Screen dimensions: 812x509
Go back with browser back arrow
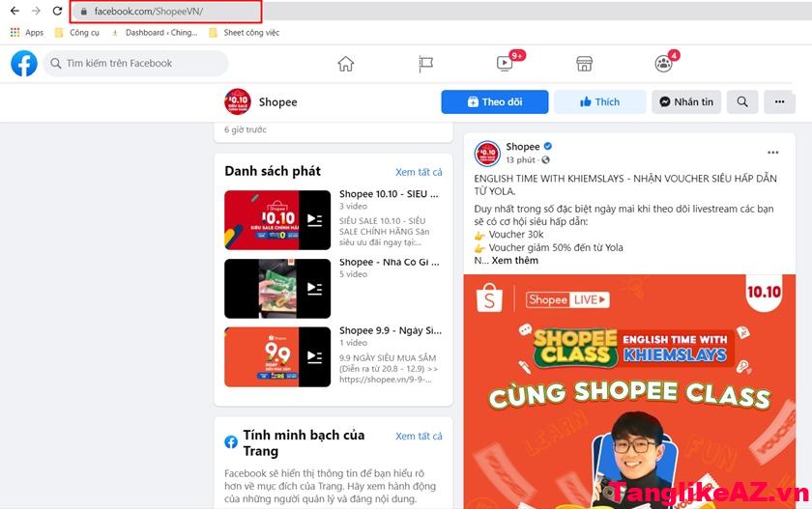(14, 11)
